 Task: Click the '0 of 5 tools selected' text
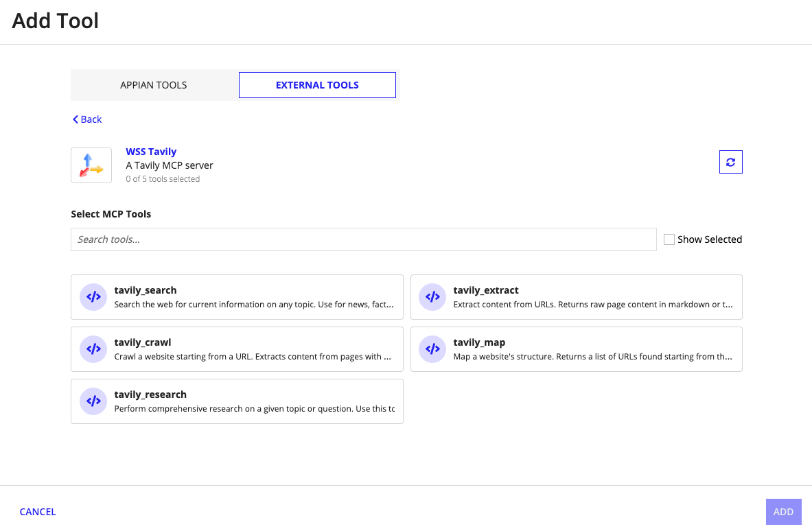(163, 179)
